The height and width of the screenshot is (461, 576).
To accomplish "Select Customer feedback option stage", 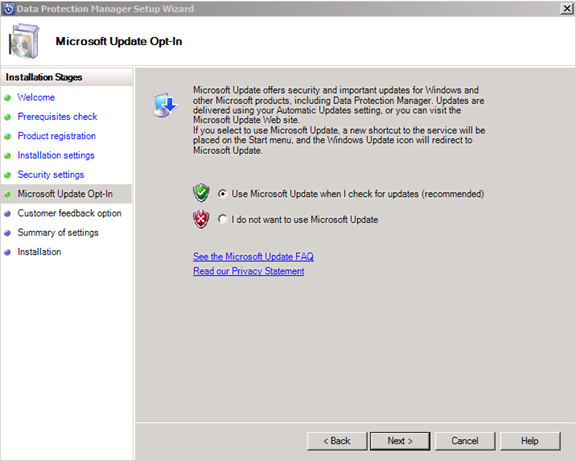I will click(x=69, y=213).
